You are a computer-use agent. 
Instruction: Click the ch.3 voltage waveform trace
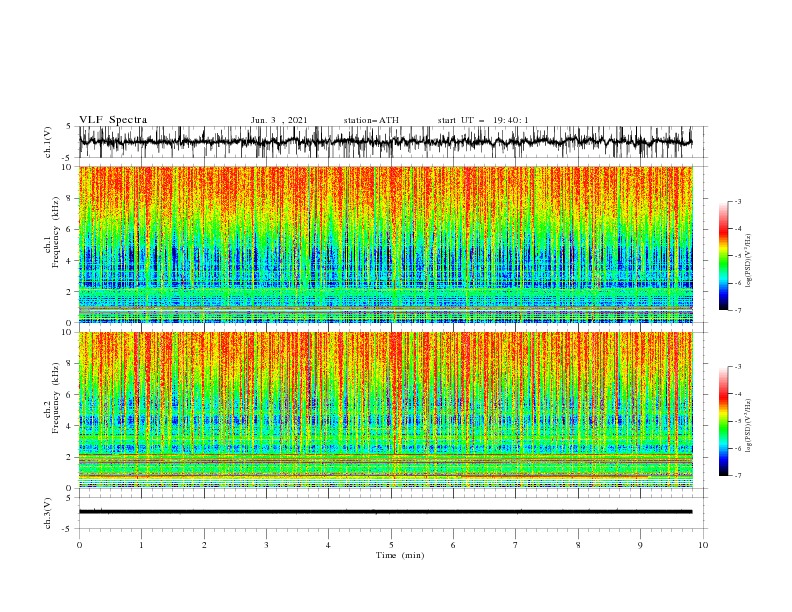click(x=385, y=512)
